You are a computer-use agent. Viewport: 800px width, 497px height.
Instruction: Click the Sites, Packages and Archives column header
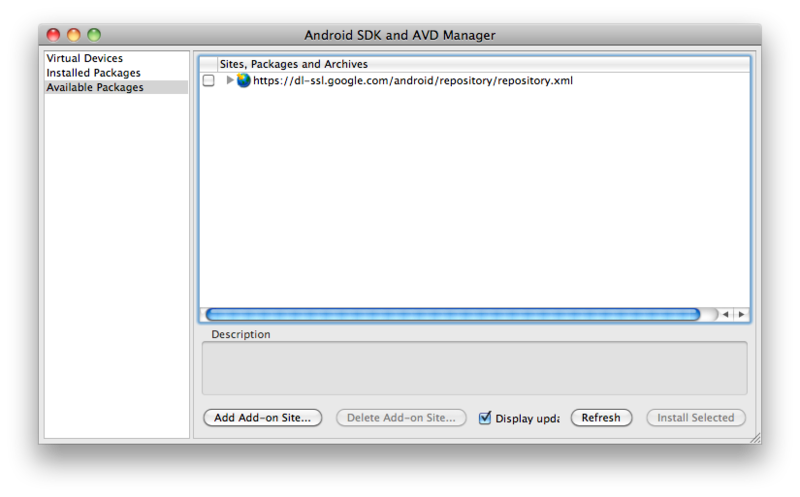pyautogui.click(x=484, y=64)
